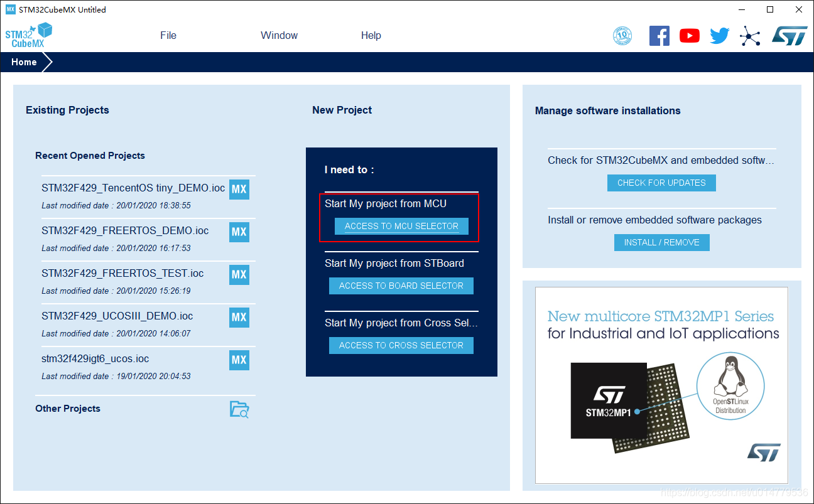The width and height of the screenshot is (814, 504).
Task: Click CHECK FOR UPDATES button
Action: [661, 183]
